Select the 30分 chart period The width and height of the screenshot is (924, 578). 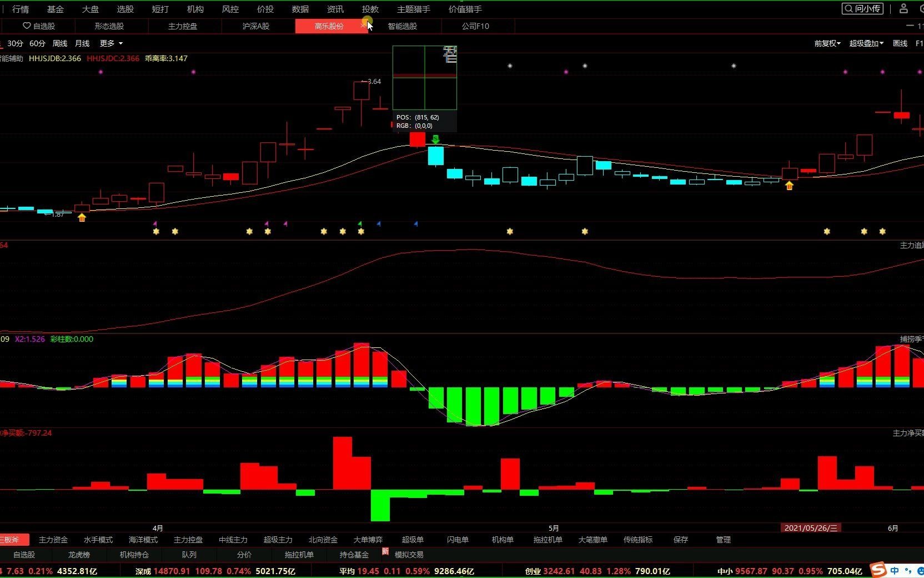point(15,43)
